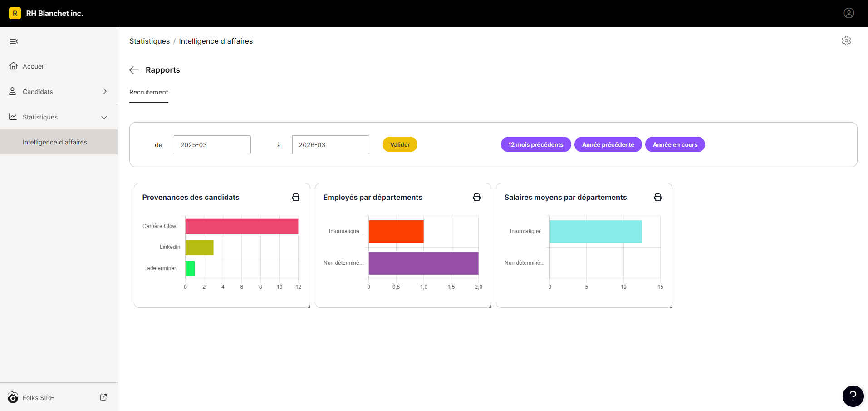Open Folks SIRH external link icon
The height and width of the screenshot is (411, 868).
(103, 397)
